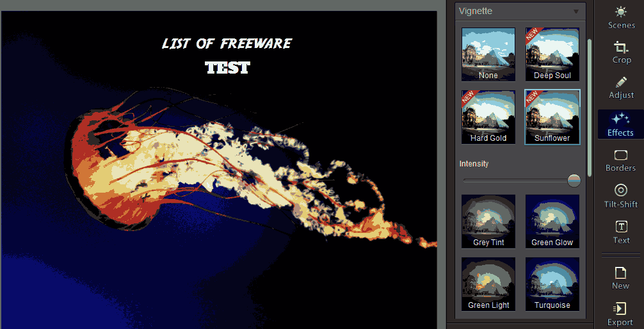The height and width of the screenshot is (329, 644).
Task: Create a New project
Action: (x=621, y=278)
